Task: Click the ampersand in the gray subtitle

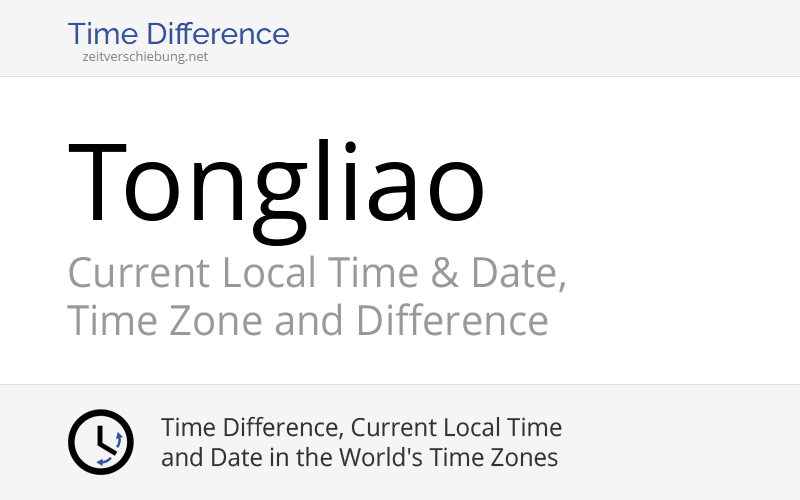Action: (x=444, y=273)
